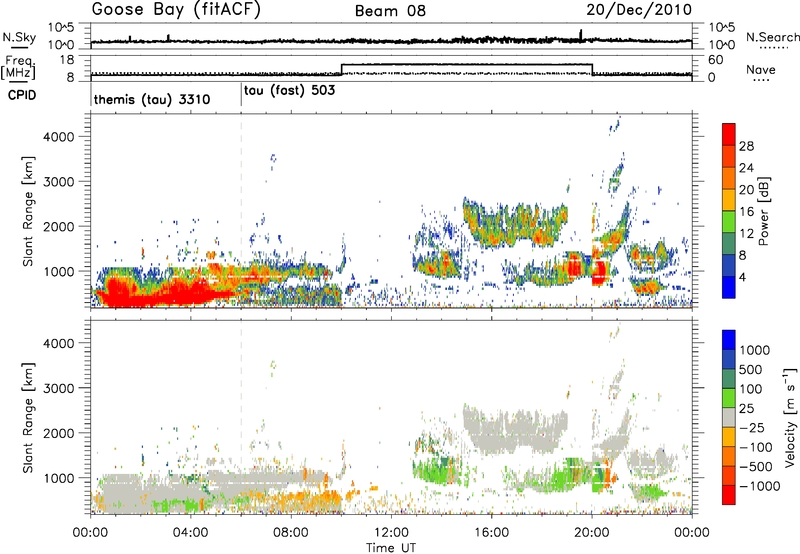Click the blue bottom of power color bar
The height and width of the screenshot is (554, 800).
(x=729, y=287)
